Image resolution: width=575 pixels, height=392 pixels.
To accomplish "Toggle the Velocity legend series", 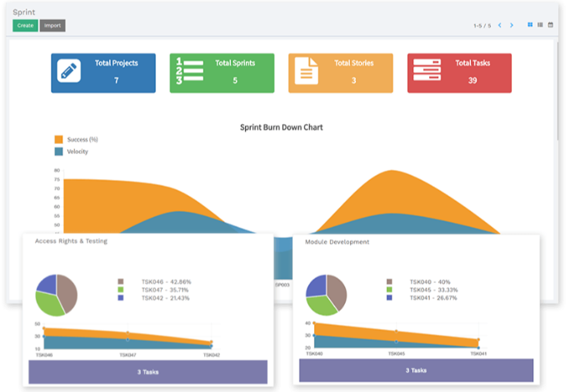I will pos(58,151).
